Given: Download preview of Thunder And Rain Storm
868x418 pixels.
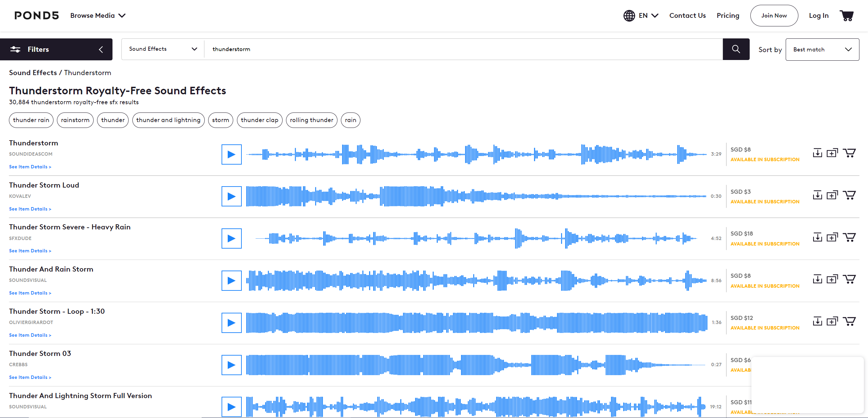Looking at the screenshot, I should click(818, 279).
